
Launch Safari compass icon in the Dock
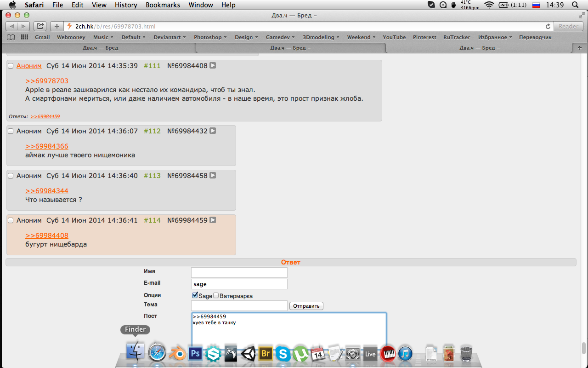157,353
